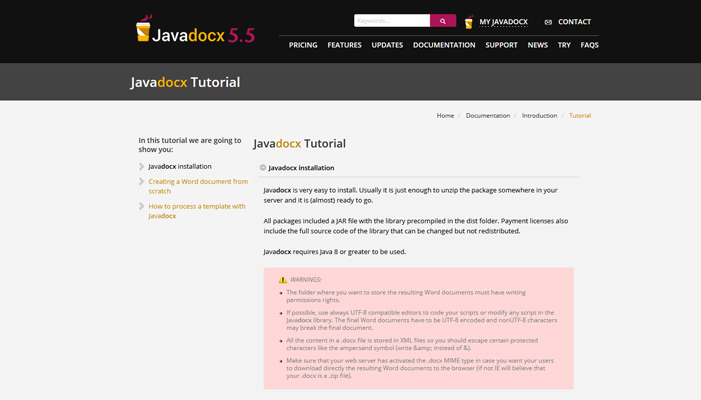Open the Pricing menu item
The width and height of the screenshot is (701, 400).
(303, 45)
